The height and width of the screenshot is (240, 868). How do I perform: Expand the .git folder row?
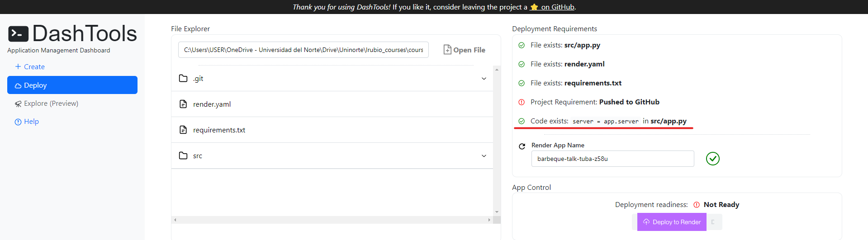point(332,78)
